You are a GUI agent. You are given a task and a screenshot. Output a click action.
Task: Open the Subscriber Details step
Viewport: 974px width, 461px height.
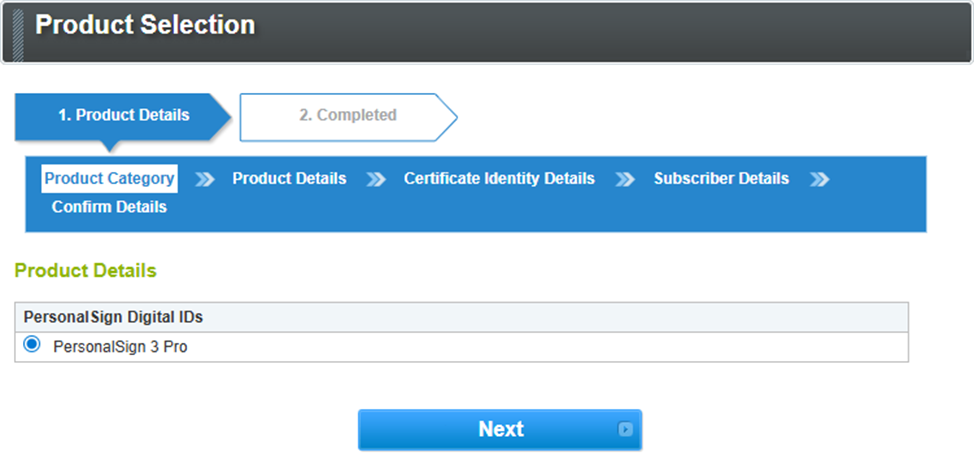[x=721, y=179]
